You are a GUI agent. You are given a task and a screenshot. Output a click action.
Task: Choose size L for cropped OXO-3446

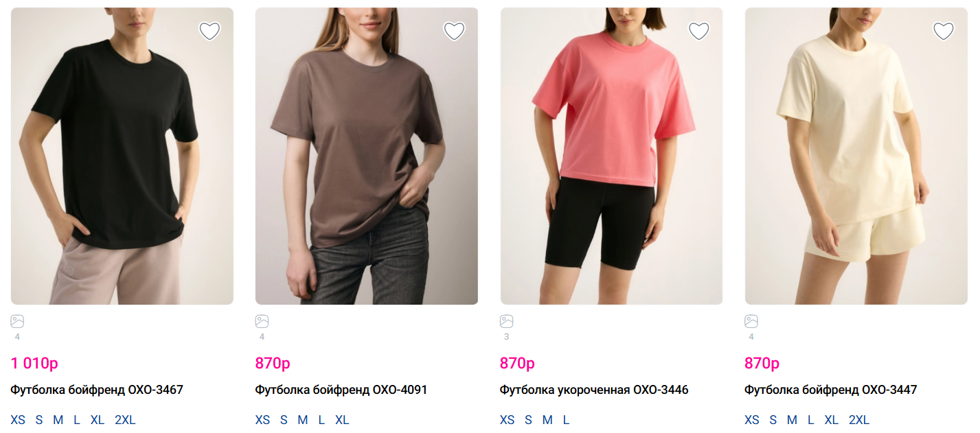coord(566,420)
